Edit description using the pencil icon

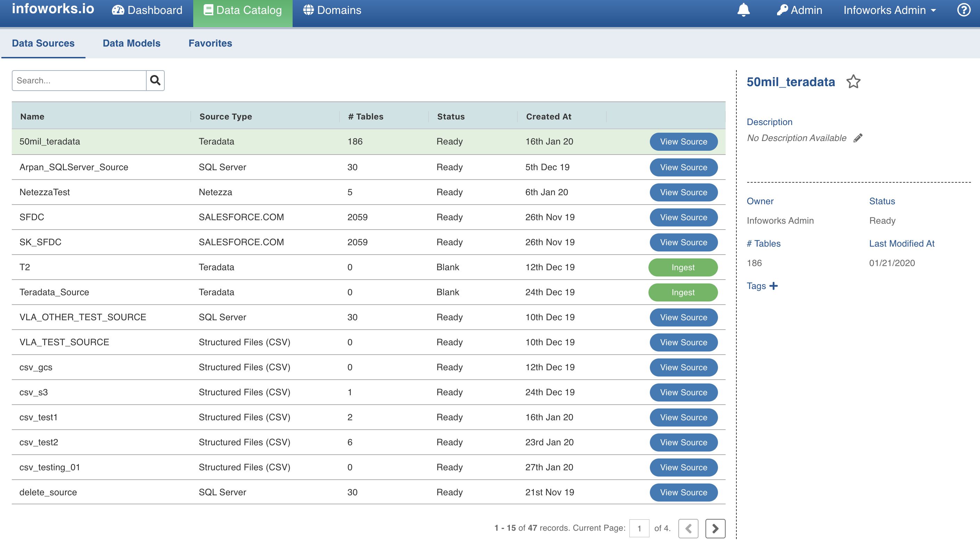858,138
